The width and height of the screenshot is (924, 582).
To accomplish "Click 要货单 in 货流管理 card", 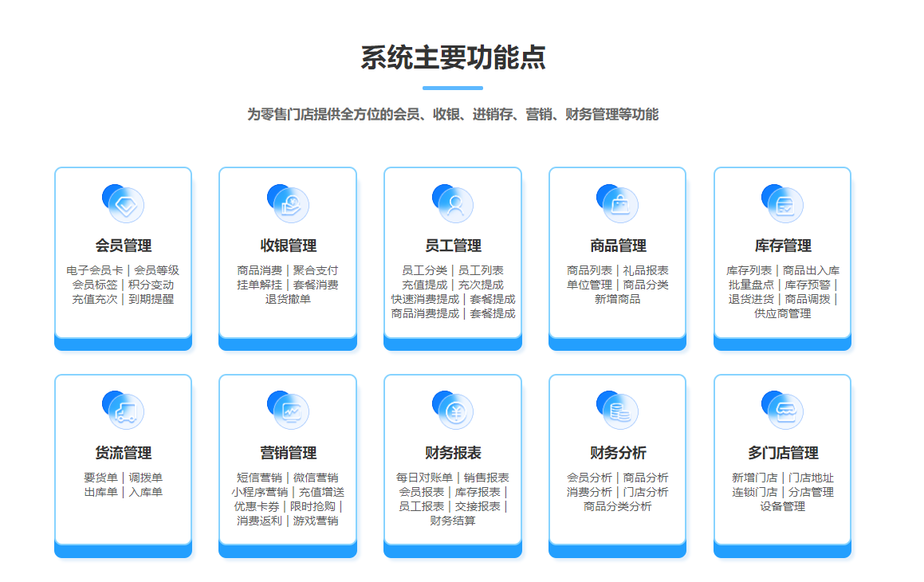I will point(100,478).
